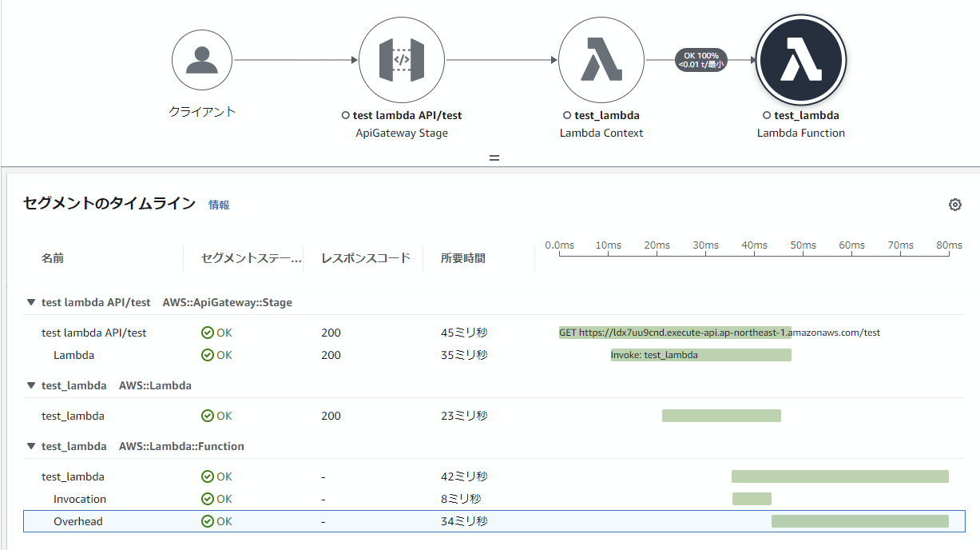Click the クライアント node label
Image resolution: width=980 pixels, height=550 pixels.
(202, 112)
